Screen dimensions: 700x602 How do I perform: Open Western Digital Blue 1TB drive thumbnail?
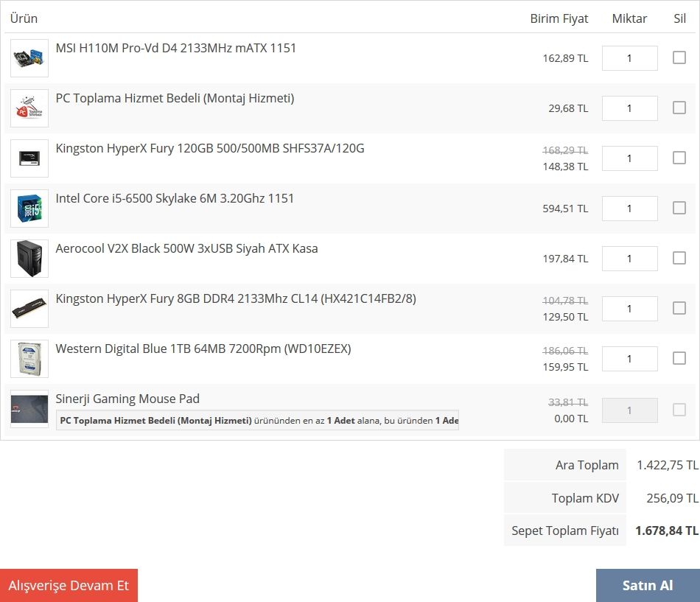pyautogui.click(x=29, y=358)
